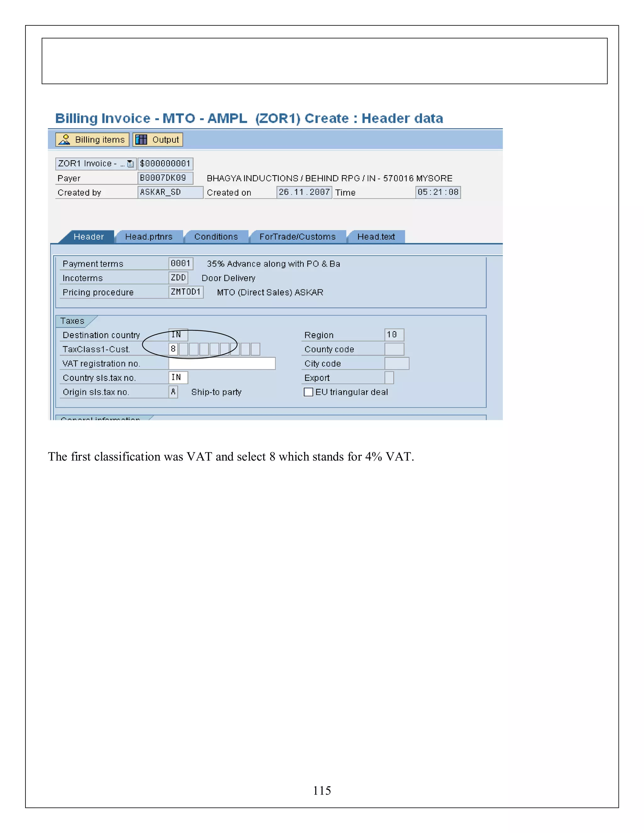644x833 pixels.
Task: Switch to the Head.prtnrs tab
Action: 149,237
